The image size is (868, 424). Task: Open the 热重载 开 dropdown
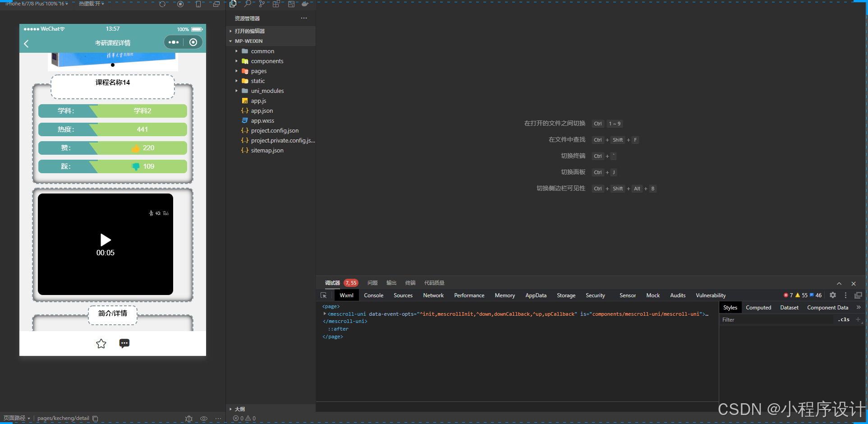pyautogui.click(x=92, y=4)
